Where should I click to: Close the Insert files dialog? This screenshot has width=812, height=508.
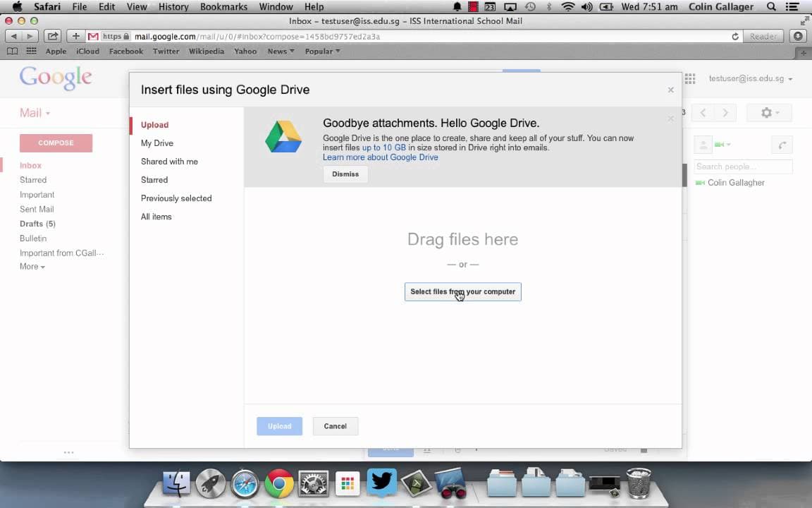tap(670, 90)
